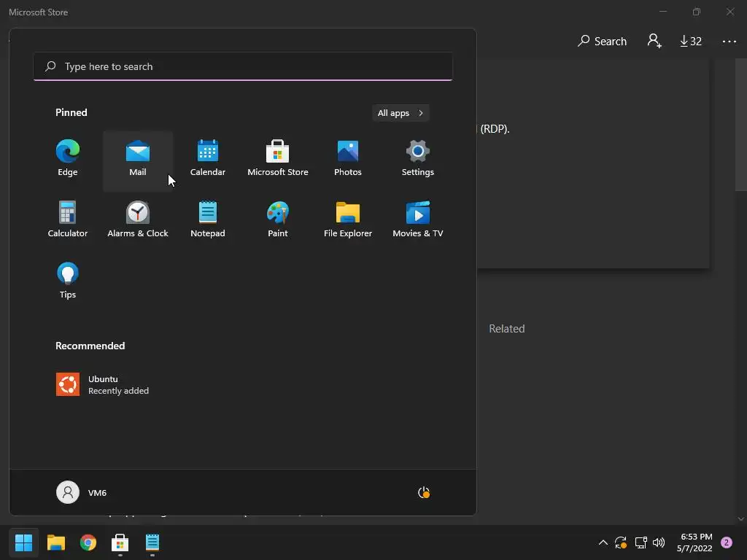Screen dimensions: 747x560
Task: Launch the Paint app
Action: pos(278,220)
